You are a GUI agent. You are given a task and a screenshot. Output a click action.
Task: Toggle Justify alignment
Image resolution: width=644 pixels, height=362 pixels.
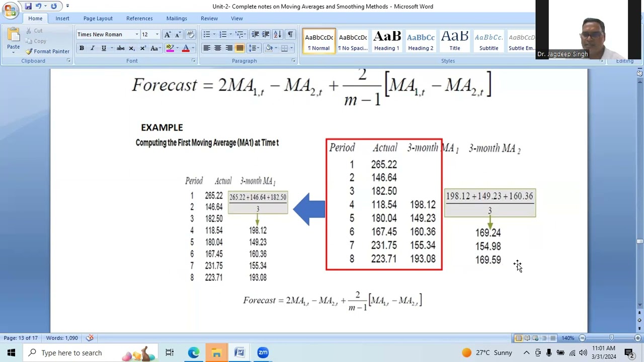point(240,48)
